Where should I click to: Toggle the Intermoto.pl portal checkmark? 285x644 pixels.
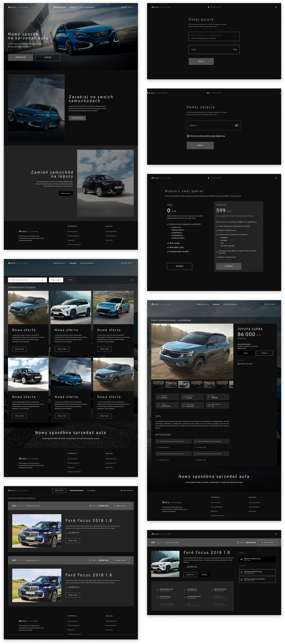tap(158, 597)
